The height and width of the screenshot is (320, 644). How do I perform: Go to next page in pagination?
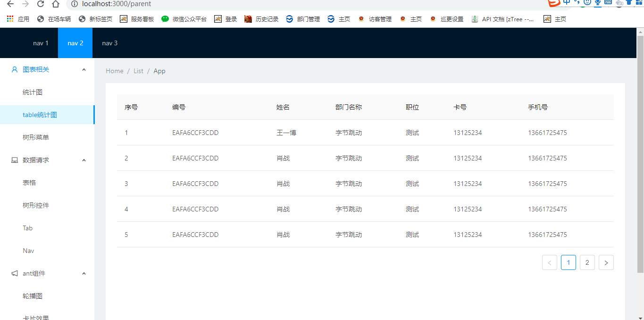pos(606,262)
